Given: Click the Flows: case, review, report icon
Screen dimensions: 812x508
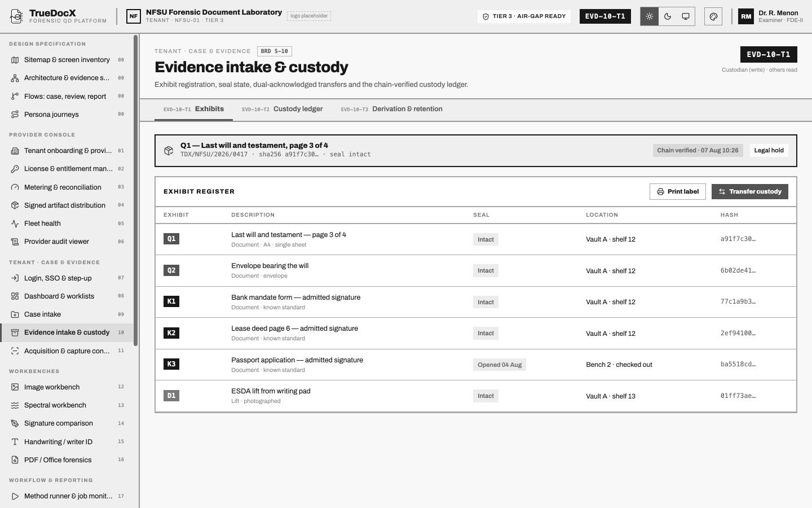Looking at the screenshot, I should click(x=15, y=97).
